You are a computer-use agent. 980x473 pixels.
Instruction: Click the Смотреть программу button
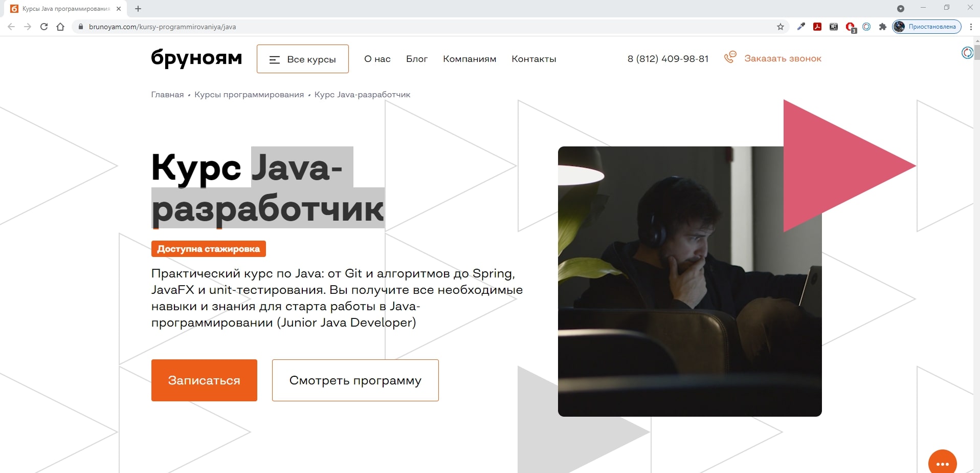point(355,380)
